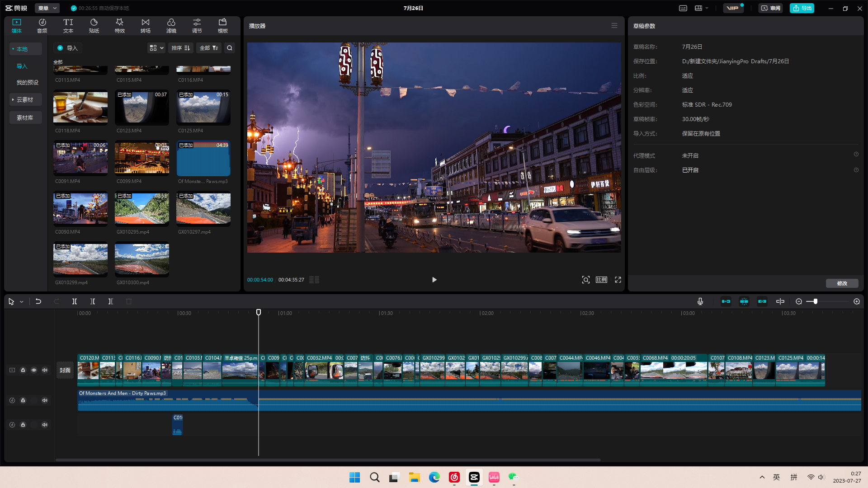Click the 修改 modify button in draft parameters
This screenshot has width=868, height=488.
(842, 283)
